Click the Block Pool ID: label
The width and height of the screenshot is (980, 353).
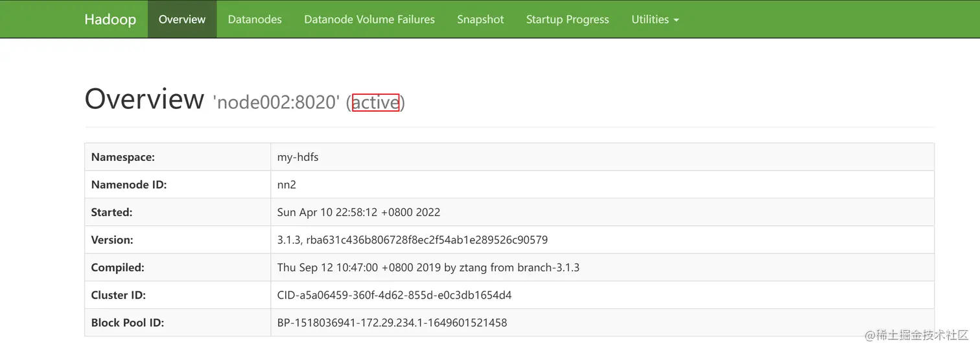point(128,323)
